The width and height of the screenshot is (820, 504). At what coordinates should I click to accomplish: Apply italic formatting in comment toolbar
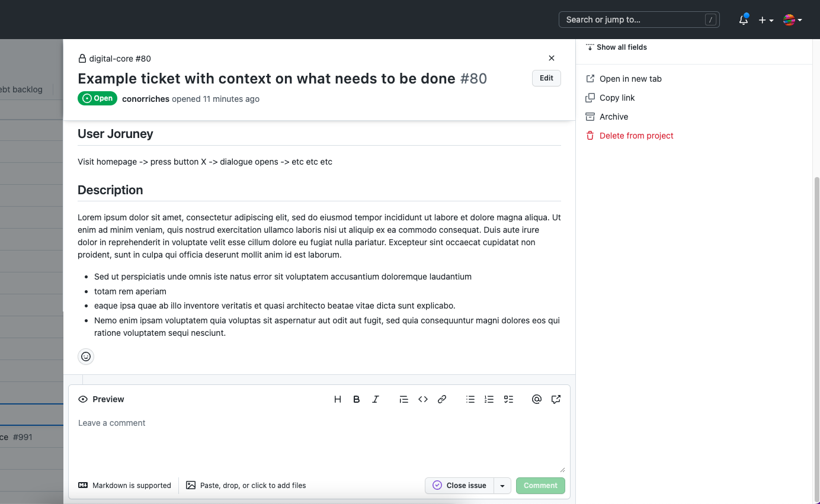[x=376, y=399]
